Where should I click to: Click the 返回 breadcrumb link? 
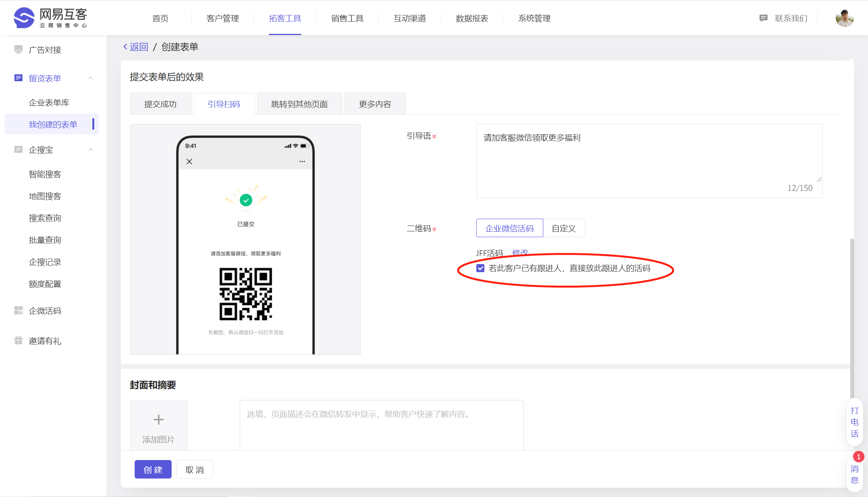139,47
